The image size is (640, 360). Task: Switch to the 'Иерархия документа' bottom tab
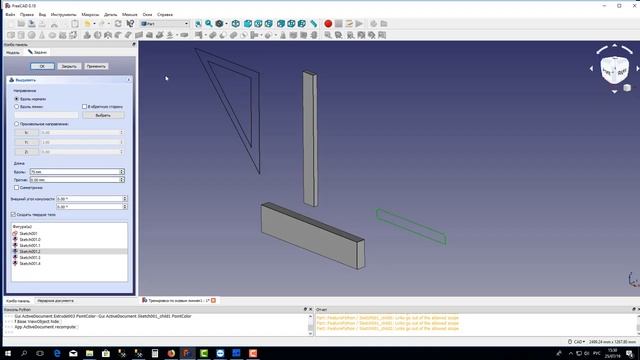[x=56, y=301]
